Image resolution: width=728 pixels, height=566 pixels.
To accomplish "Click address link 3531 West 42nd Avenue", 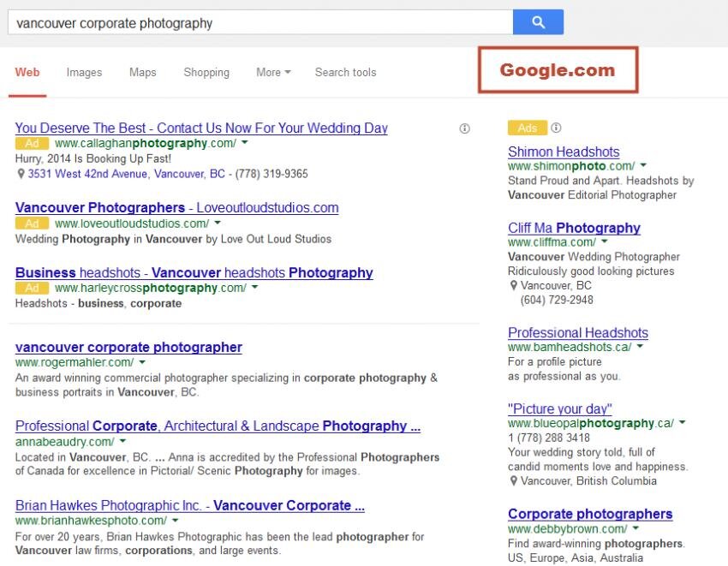I will 126,174.
